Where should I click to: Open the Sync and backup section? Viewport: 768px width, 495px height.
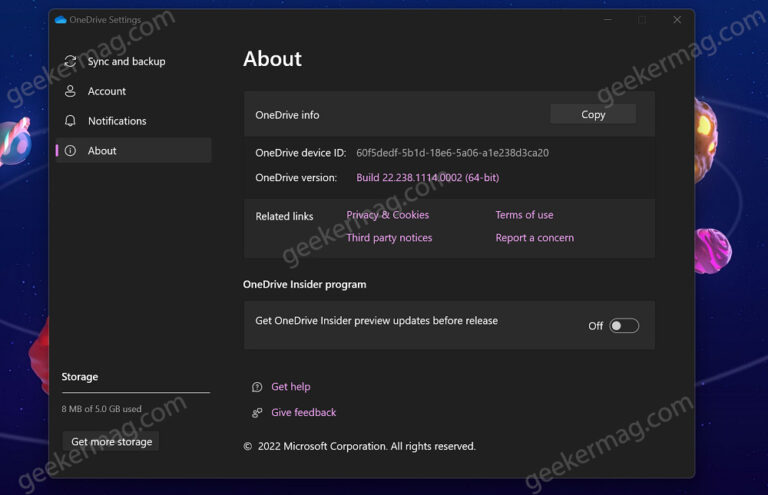tap(126, 61)
